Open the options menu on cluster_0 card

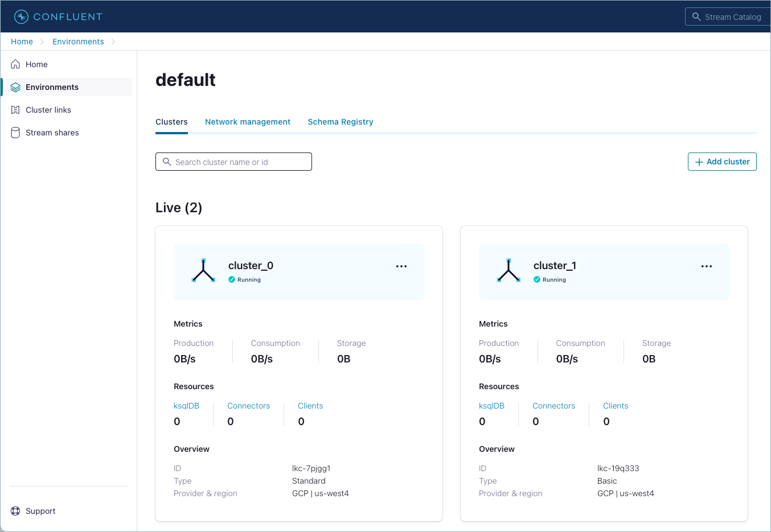pyautogui.click(x=401, y=266)
